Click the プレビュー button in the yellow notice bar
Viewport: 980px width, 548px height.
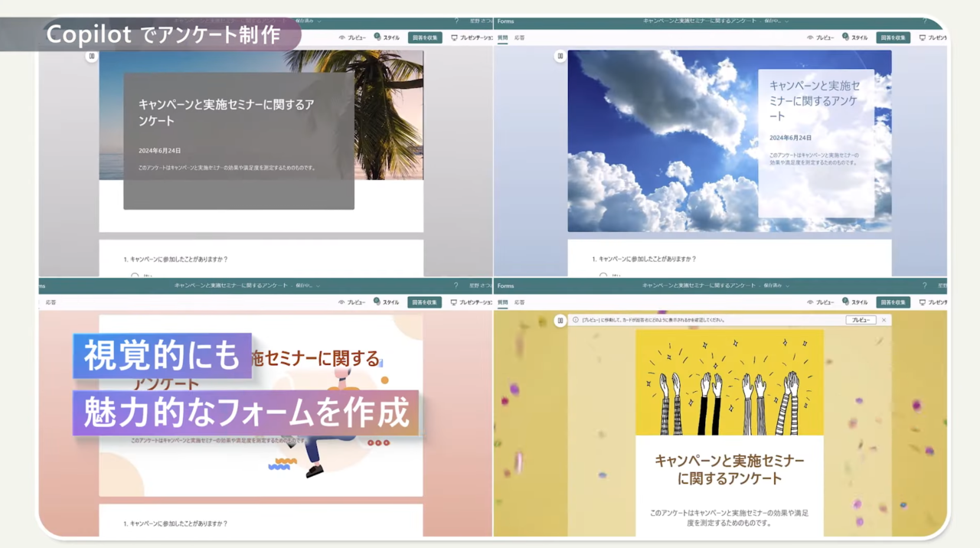[861, 320]
